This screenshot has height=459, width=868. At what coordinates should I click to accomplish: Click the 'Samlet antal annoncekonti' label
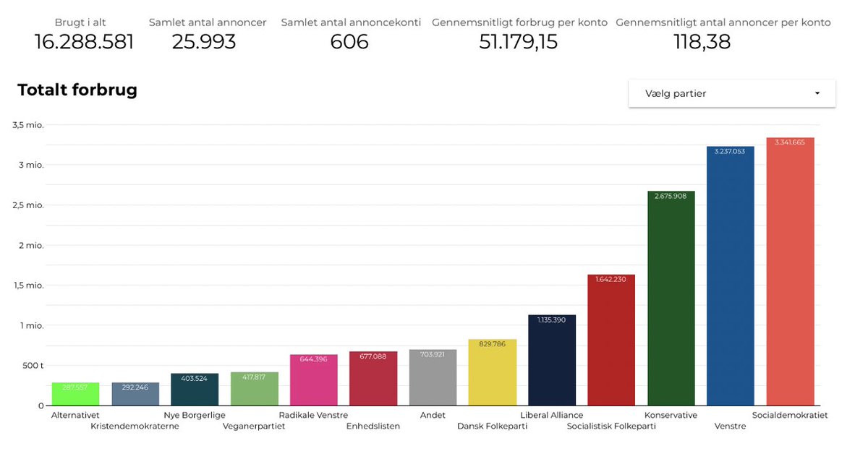click(351, 22)
